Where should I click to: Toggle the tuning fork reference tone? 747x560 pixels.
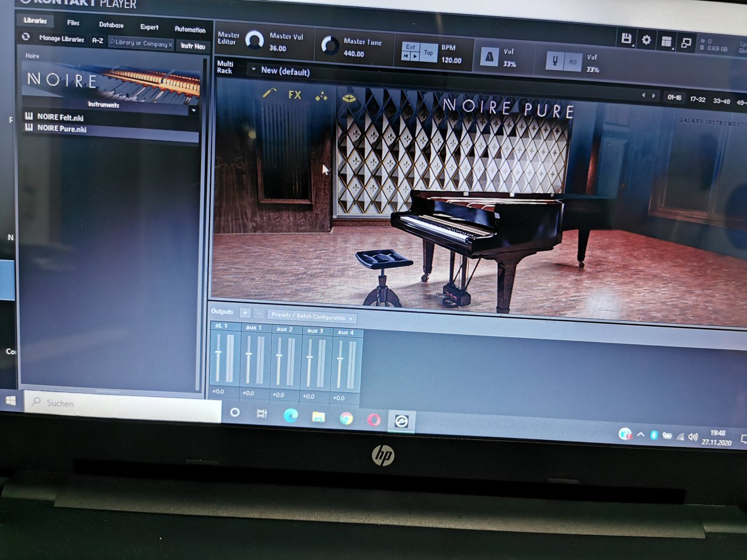(555, 61)
